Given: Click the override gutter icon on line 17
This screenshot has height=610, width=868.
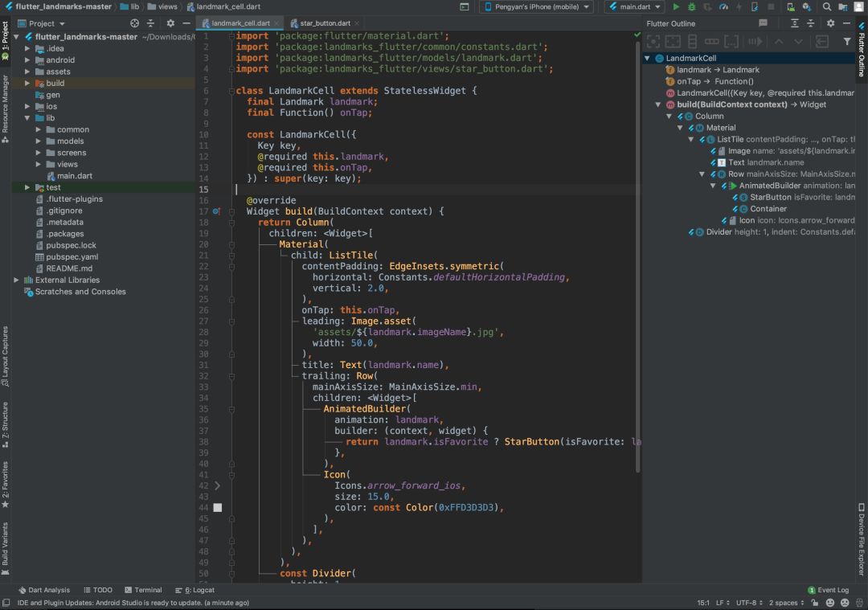Looking at the screenshot, I should 216,211.
